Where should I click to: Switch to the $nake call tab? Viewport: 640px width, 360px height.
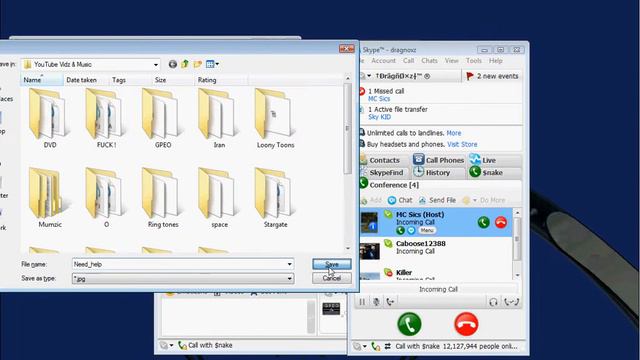(495, 173)
